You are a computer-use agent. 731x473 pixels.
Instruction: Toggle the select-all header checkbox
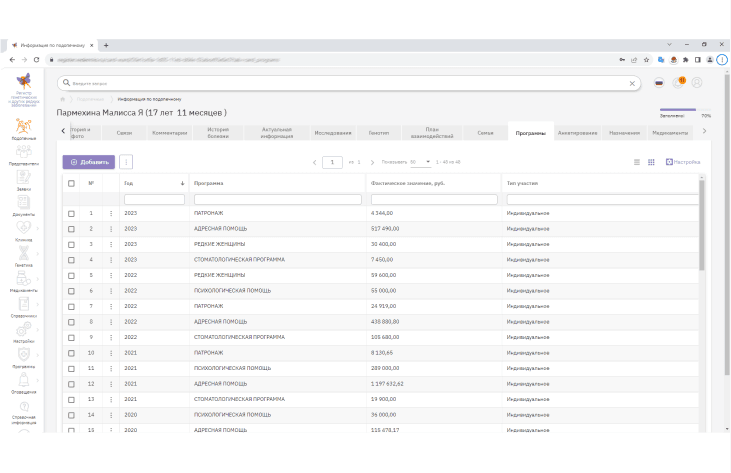pos(71,184)
